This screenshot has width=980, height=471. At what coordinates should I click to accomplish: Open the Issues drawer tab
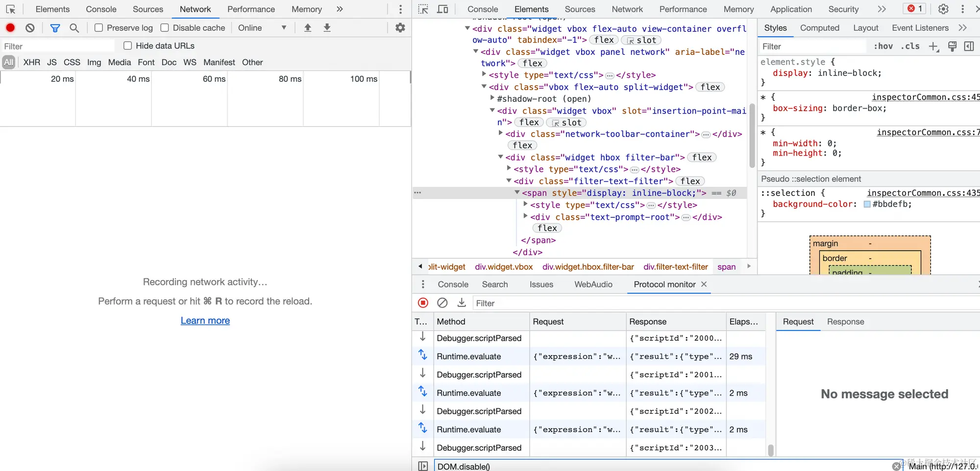[x=541, y=284]
